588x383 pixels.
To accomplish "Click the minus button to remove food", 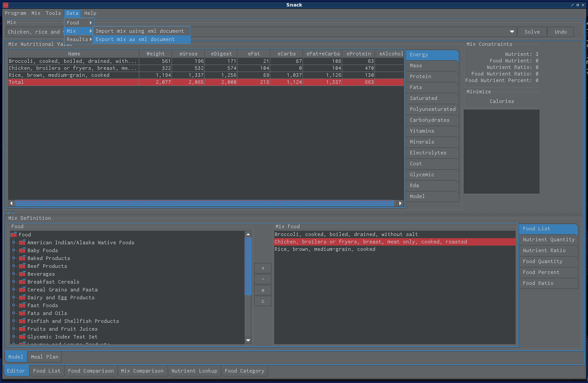I will pyautogui.click(x=263, y=279).
